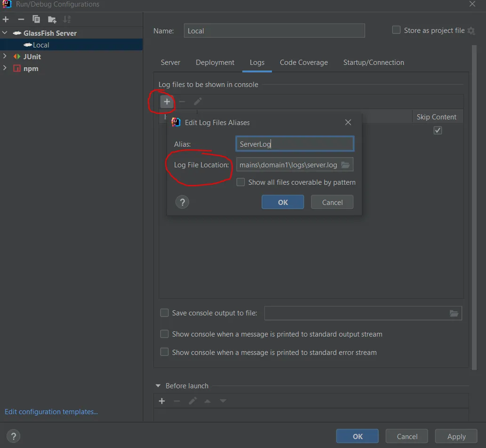The image size is (486, 448).
Task: Collapse the GlassFish Server tree node
Action: (5, 33)
